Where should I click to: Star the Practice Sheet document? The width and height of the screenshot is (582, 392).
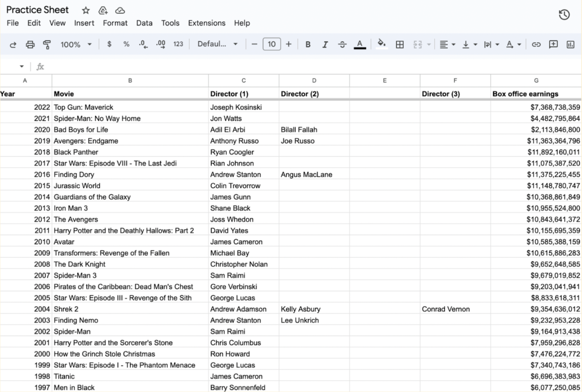point(86,10)
